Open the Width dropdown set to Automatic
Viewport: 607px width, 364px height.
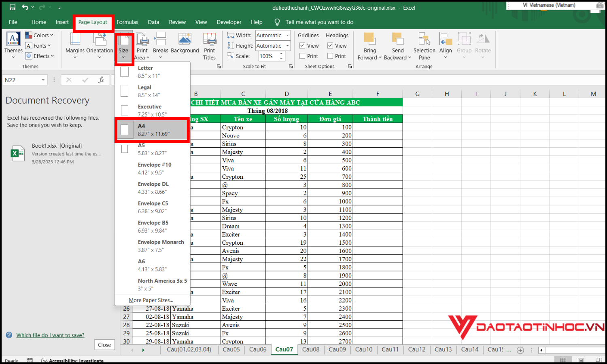[287, 36]
